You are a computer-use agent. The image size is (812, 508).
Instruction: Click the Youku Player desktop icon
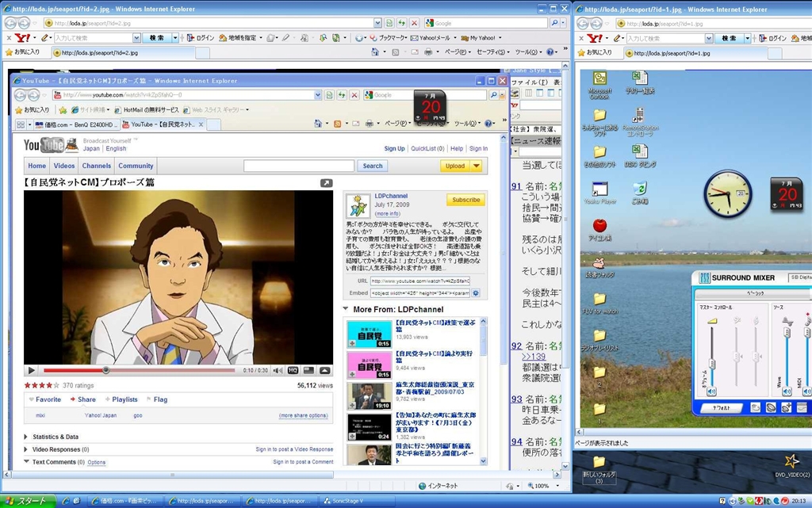click(599, 193)
